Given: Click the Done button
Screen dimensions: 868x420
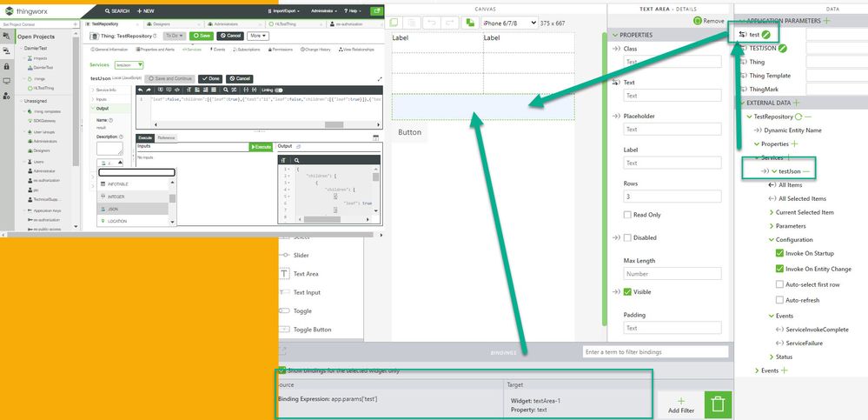Looking at the screenshot, I should click(210, 78).
